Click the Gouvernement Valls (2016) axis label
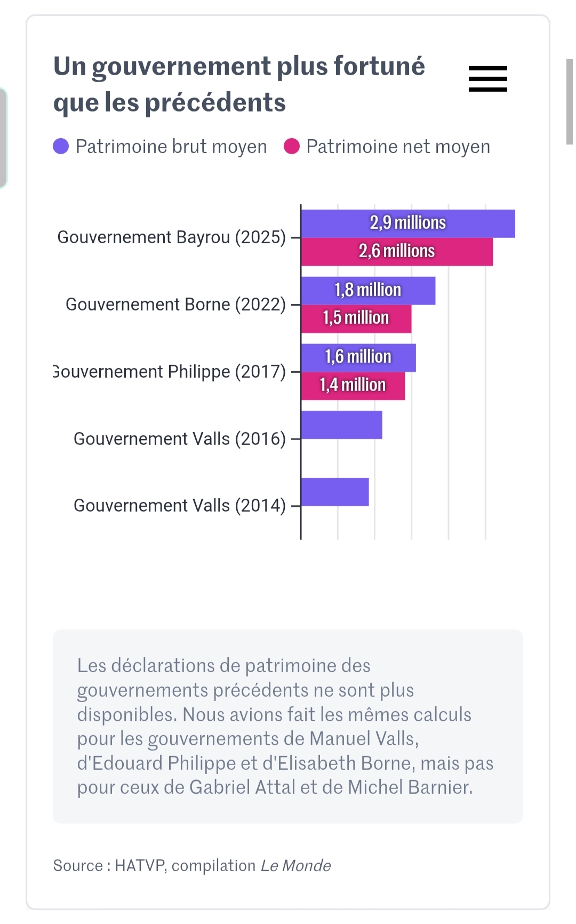Viewport: 576px width, 924px height. 180,439
